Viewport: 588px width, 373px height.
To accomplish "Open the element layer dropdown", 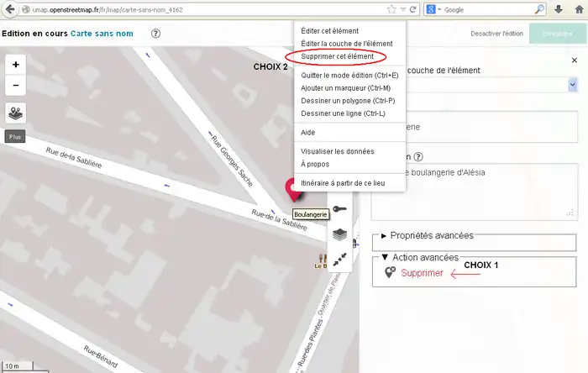I will [572, 85].
